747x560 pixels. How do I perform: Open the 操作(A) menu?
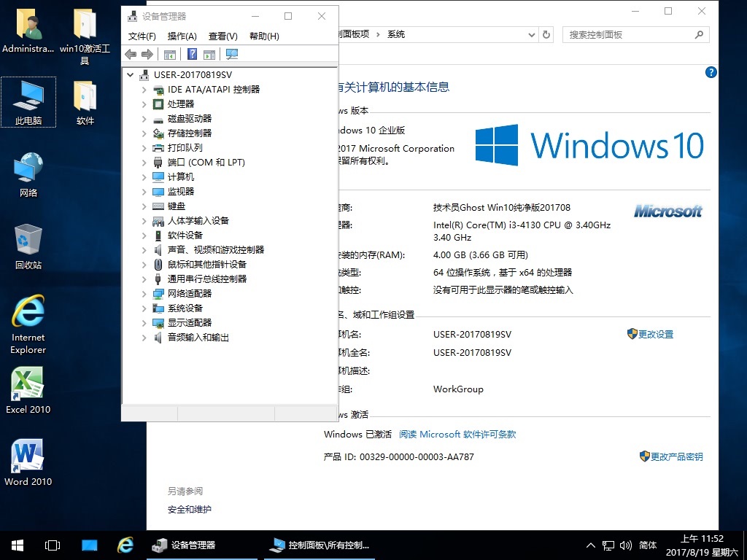182,36
